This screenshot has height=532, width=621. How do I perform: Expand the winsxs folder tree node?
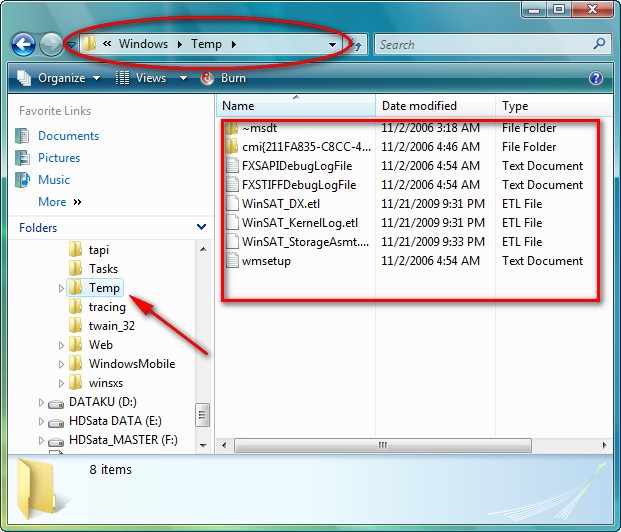[x=61, y=383]
